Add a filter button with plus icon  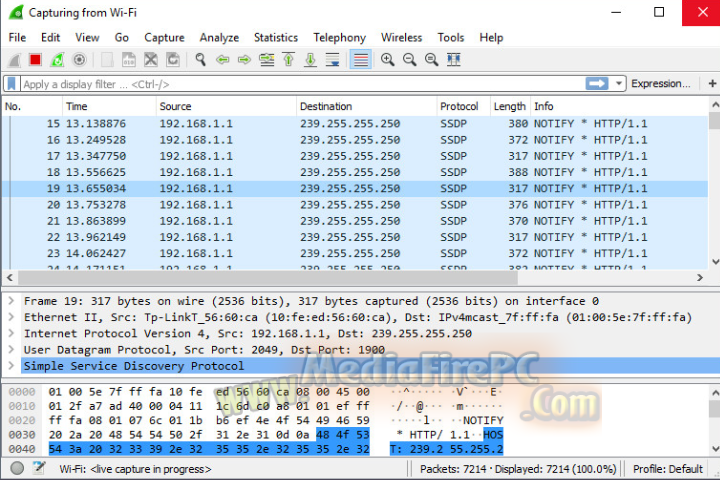pyautogui.click(x=712, y=84)
